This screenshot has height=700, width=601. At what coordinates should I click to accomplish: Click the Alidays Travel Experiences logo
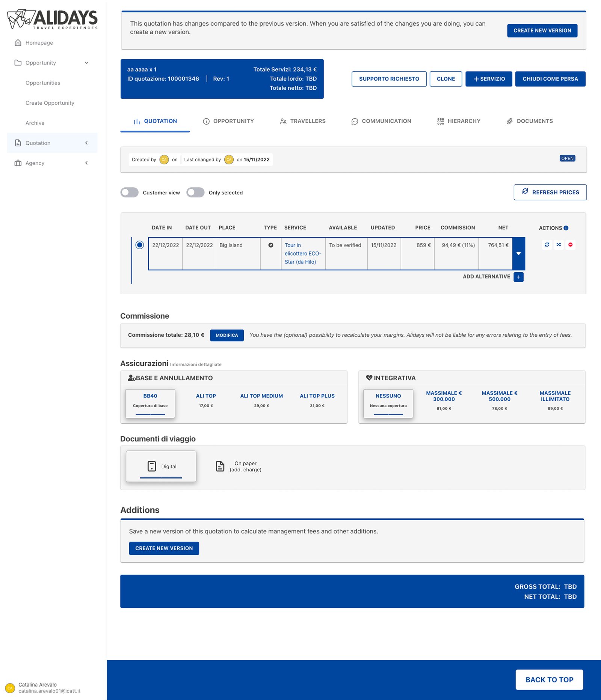tap(52, 19)
